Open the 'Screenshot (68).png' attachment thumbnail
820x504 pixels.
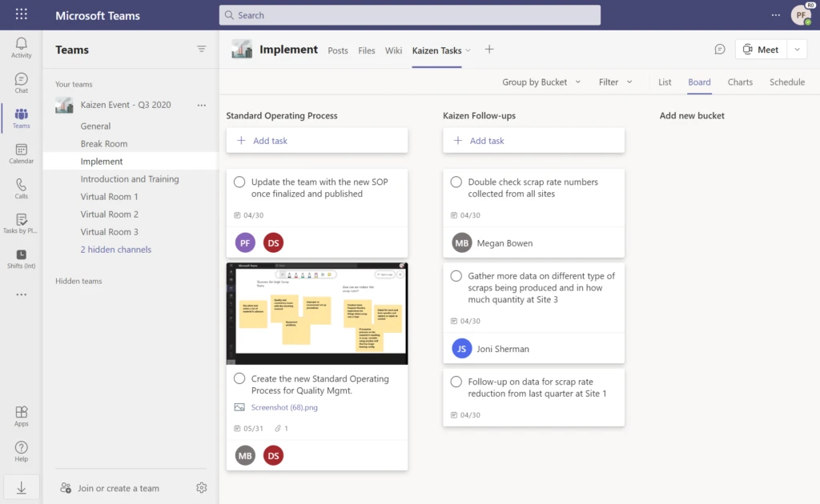317,313
